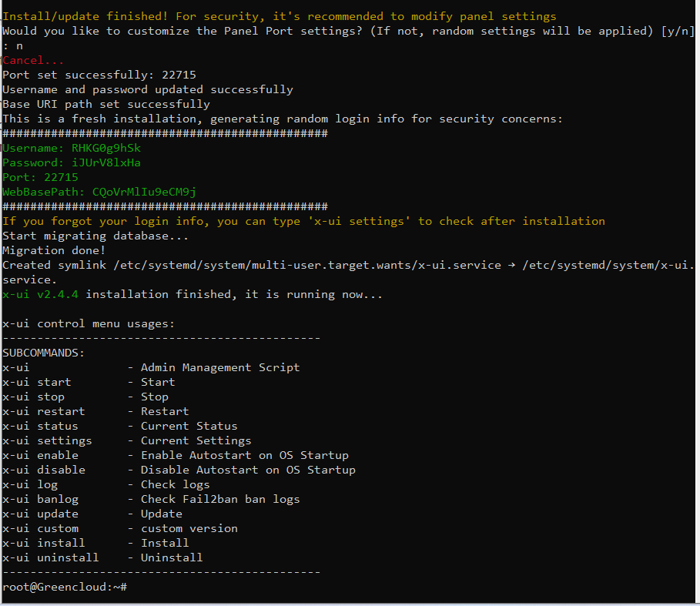Select the Password value iJUrV8lxHa
This screenshot has height=606, width=700.
[106, 163]
